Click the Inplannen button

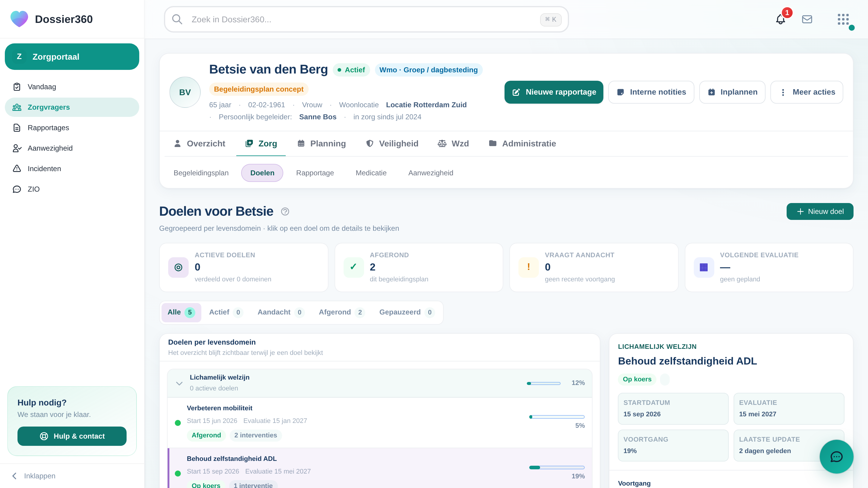coord(732,92)
